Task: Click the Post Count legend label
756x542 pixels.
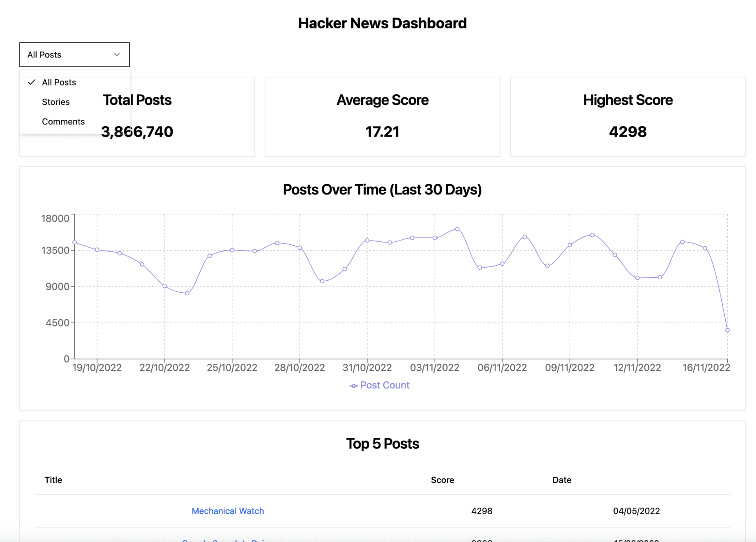Action: coord(385,385)
